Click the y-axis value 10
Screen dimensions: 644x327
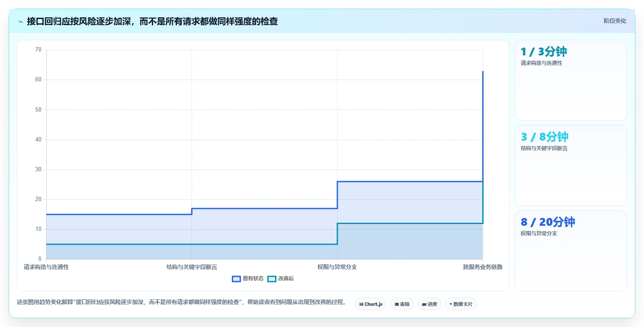38,229
